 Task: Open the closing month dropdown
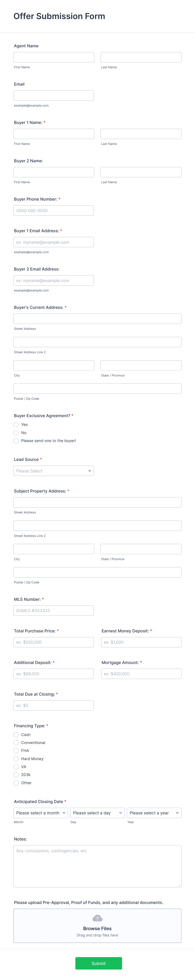tap(40, 813)
